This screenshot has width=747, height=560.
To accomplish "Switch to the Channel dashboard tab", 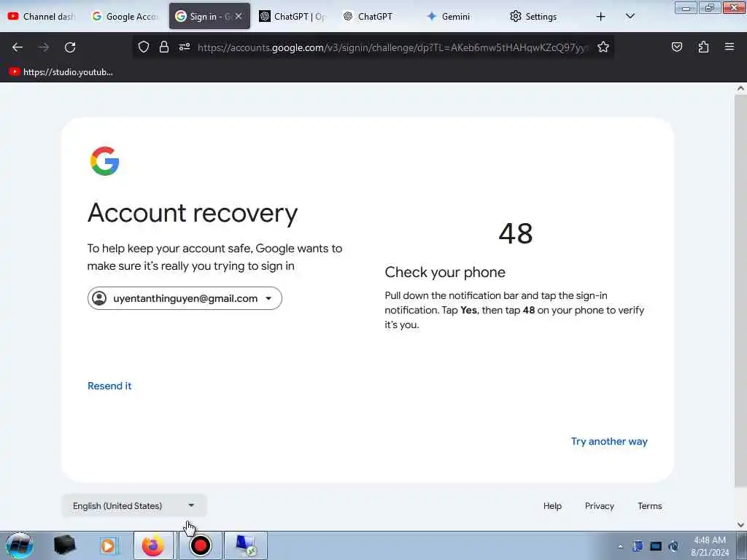I will [42, 16].
